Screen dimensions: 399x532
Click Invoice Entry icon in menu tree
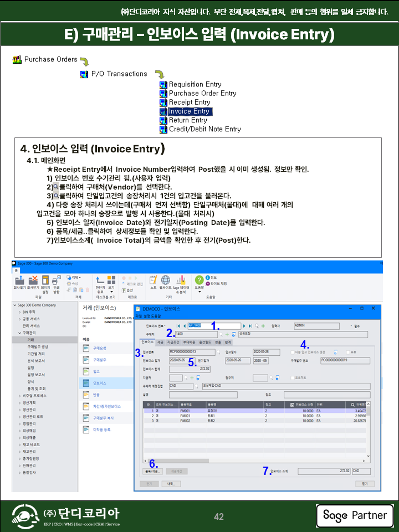click(x=163, y=111)
